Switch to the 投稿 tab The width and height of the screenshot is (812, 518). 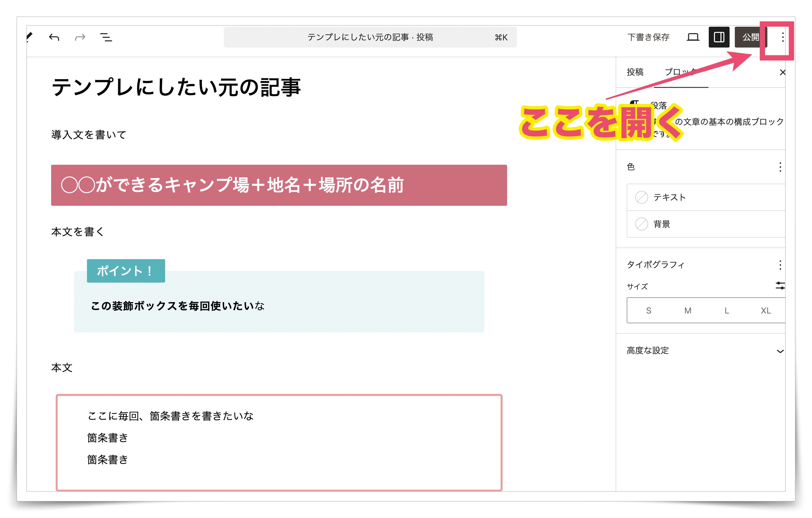click(635, 72)
